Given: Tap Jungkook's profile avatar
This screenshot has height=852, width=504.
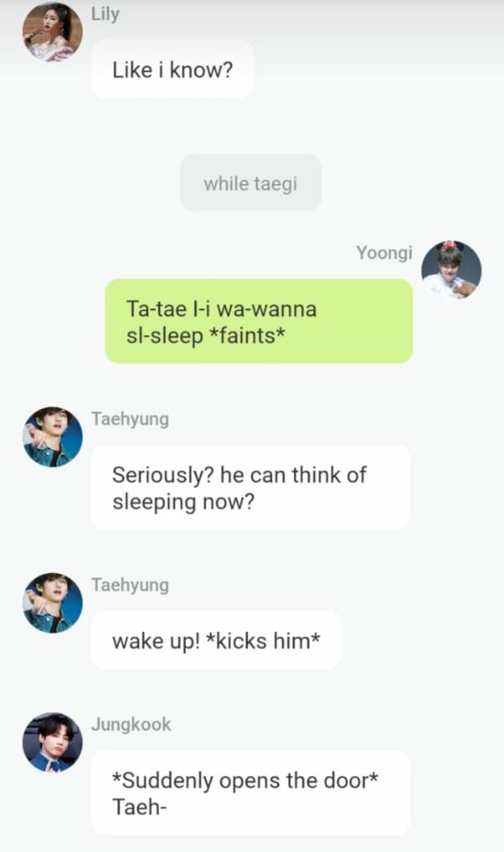Looking at the screenshot, I should (x=53, y=742).
